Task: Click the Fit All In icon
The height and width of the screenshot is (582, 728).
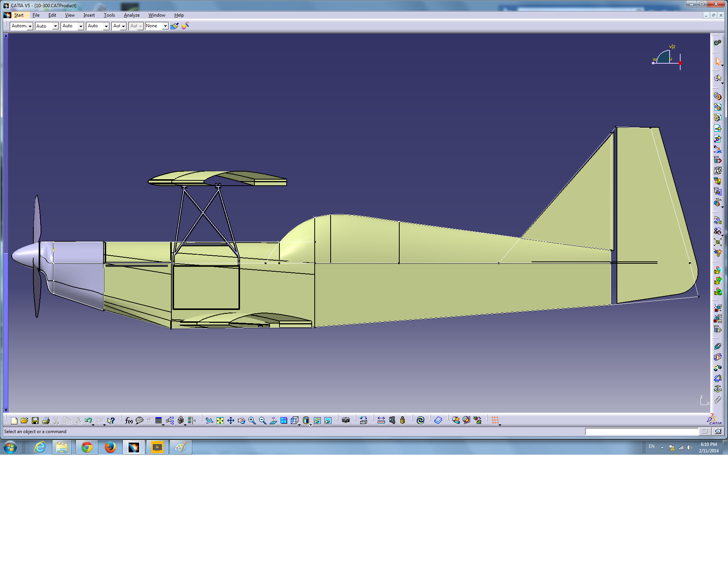Action: coord(220,421)
